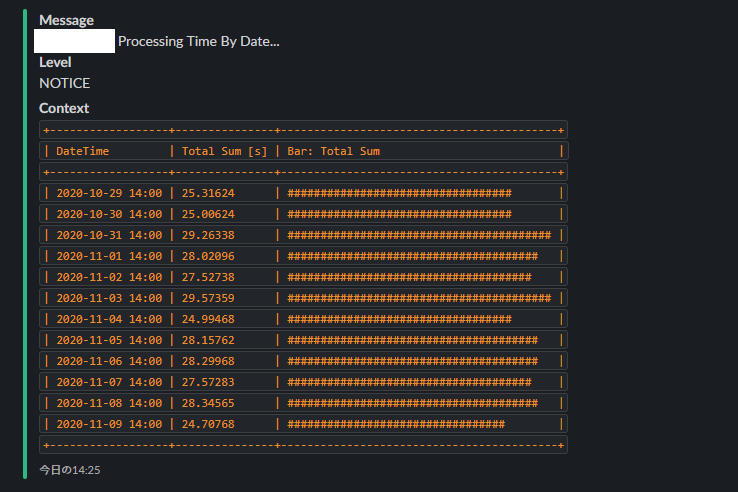This screenshot has width=738, height=492.
Task: Click the "Total Sum [s]" column header
Action: [225, 151]
